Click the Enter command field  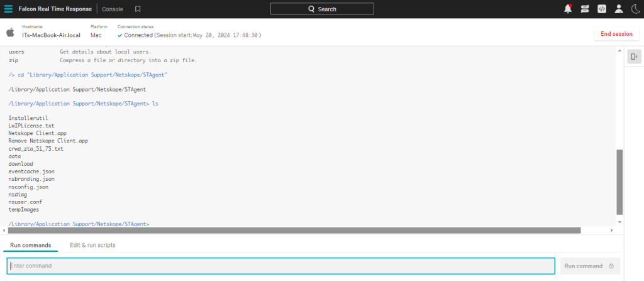tap(281, 266)
